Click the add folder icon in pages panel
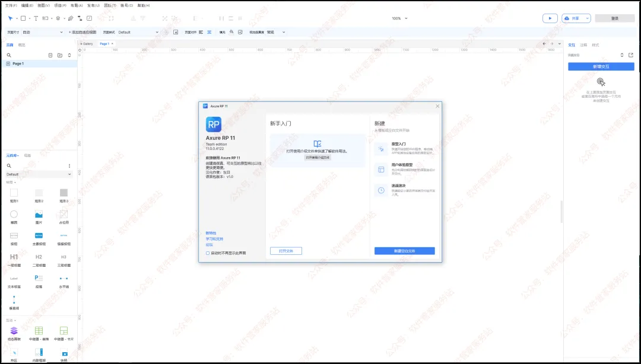The height and width of the screenshot is (364, 641). [60, 55]
